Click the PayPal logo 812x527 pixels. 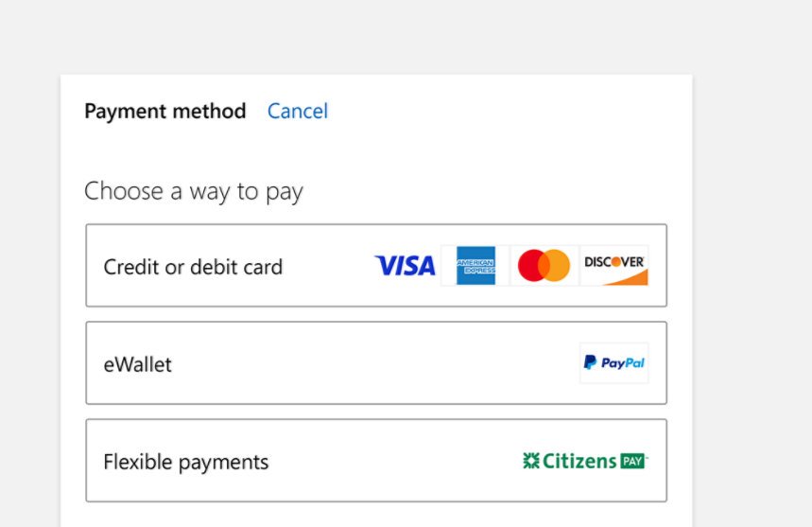(x=613, y=363)
